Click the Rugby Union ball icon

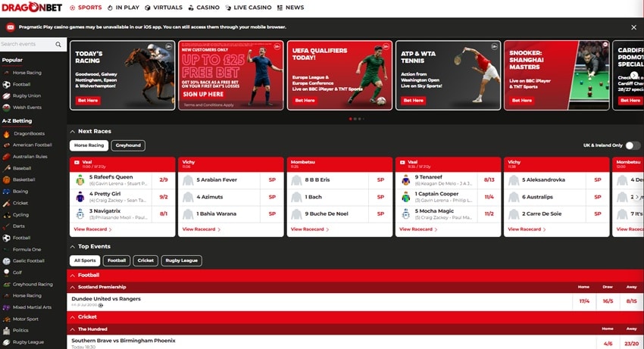point(6,95)
